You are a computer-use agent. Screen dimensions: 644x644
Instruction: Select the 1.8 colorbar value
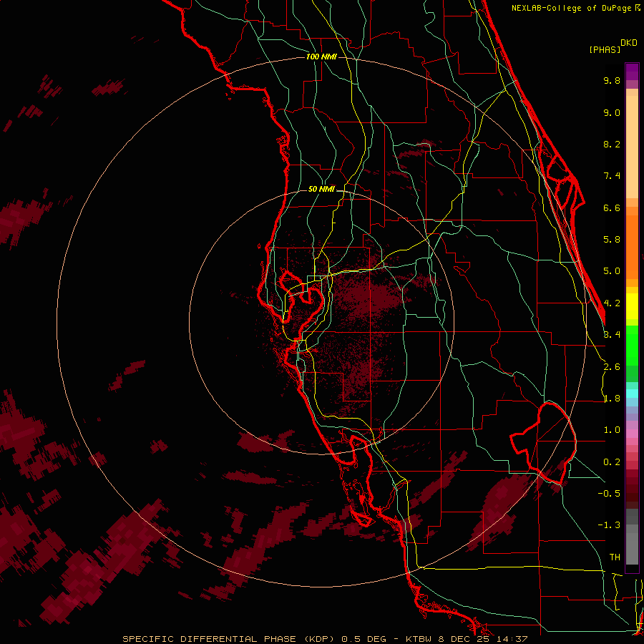[612, 399]
